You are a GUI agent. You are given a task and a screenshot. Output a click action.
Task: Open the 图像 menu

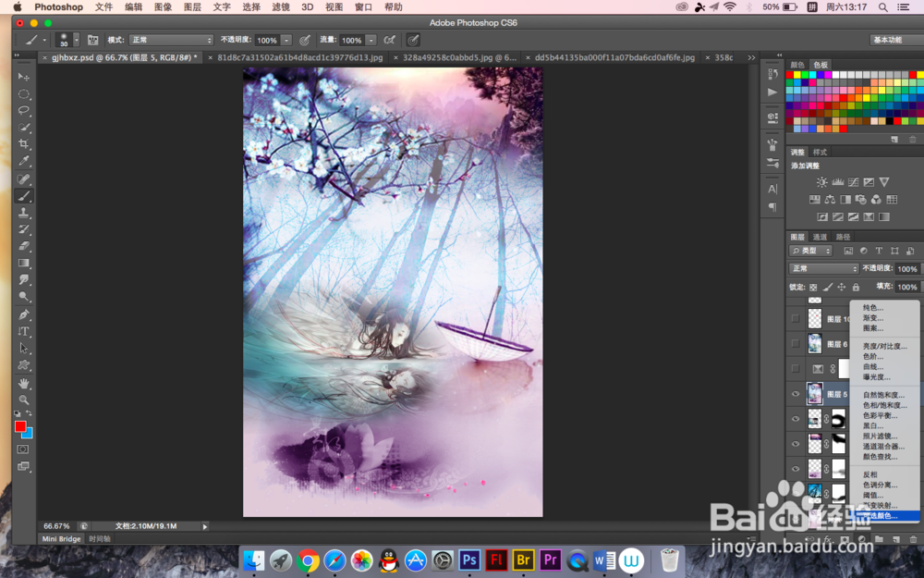coord(163,7)
